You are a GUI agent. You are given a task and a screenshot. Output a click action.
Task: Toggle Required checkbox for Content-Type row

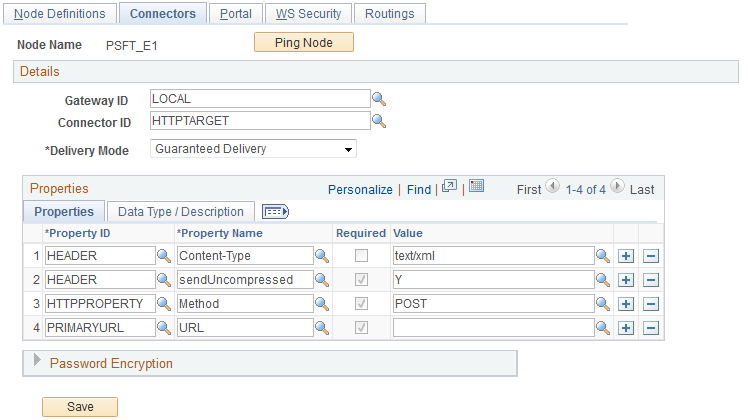click(362, 256)
